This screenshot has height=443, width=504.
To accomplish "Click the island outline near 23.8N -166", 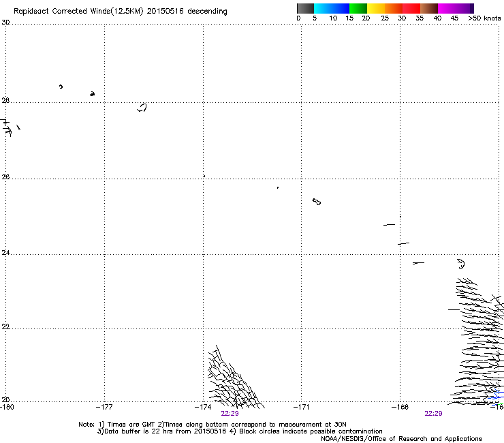I will click(x=461, y=264).
